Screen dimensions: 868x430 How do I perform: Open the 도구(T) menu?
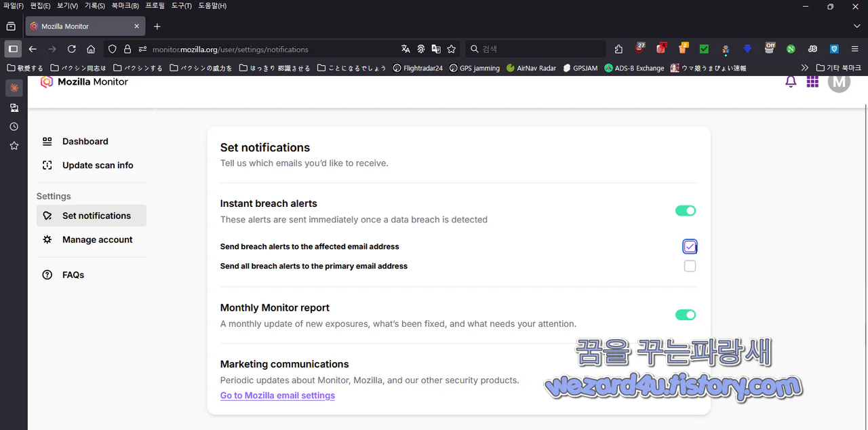pos(180,6)
